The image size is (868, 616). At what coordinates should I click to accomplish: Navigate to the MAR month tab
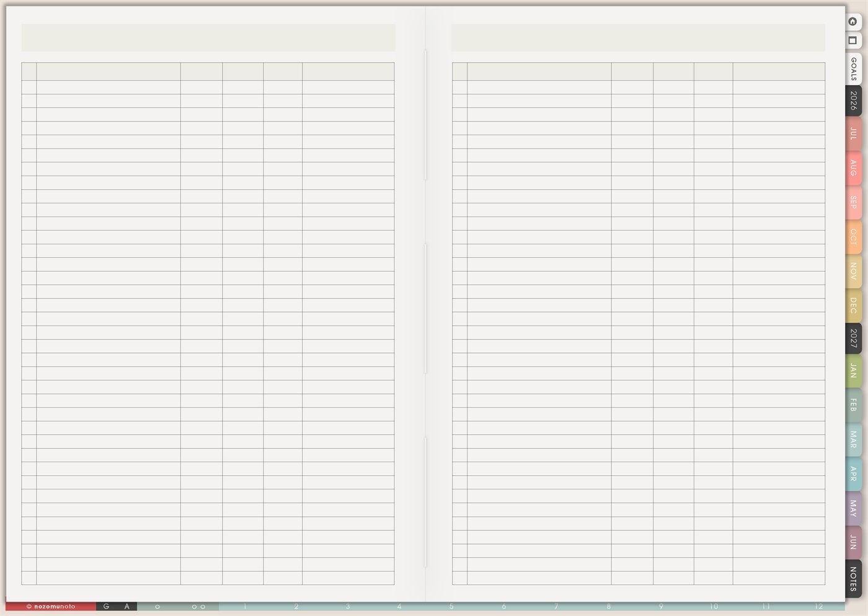coord(853,440)
